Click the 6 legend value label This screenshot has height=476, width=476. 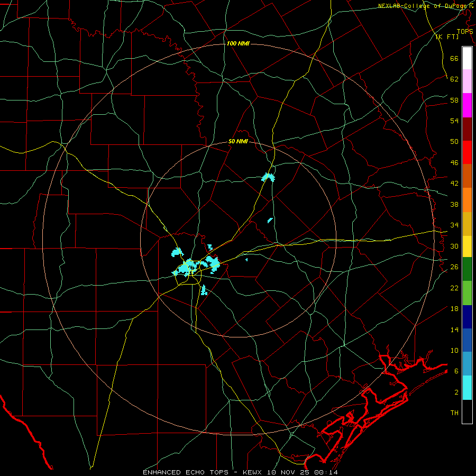pyautogui.click(x=456, y=371)
